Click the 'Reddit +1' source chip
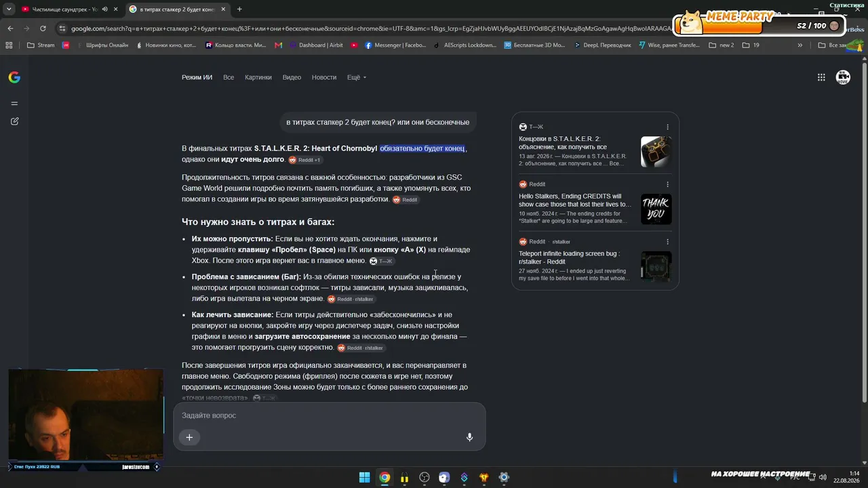 click(x=304, y=160)
